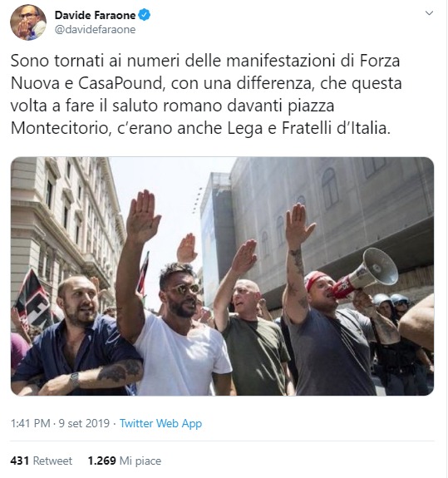
Task: Click the 1.269 likes count number
Action: point(101,461)
